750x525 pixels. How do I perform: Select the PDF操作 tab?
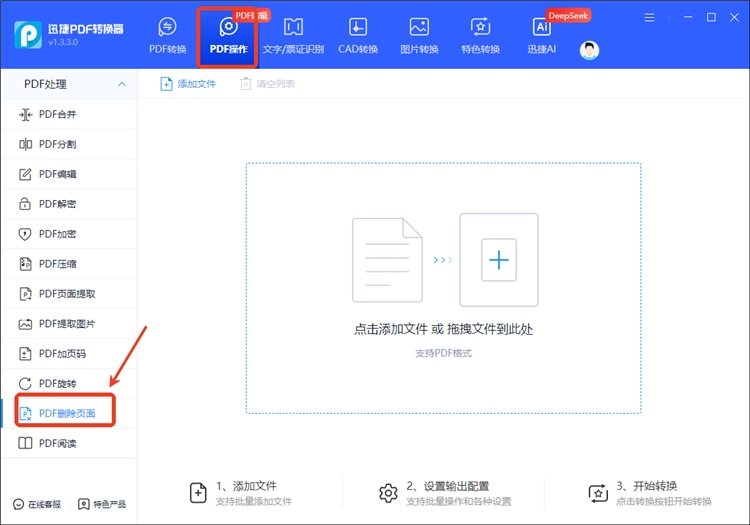(228, 36)
